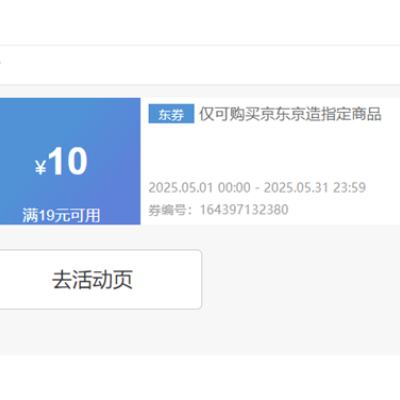This screenshot has width=400, height=400.
Task: Click the 满19元可用 condition label
Action: click(61, 215)
